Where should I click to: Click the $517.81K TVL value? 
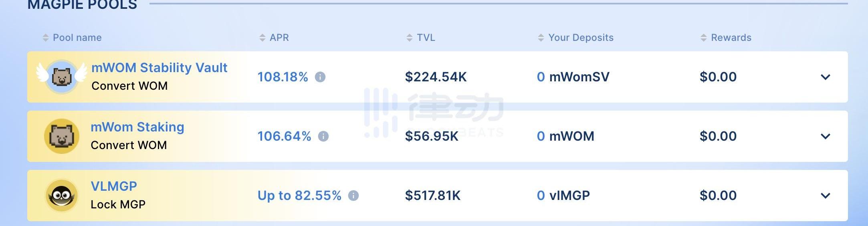click(433, 196)
